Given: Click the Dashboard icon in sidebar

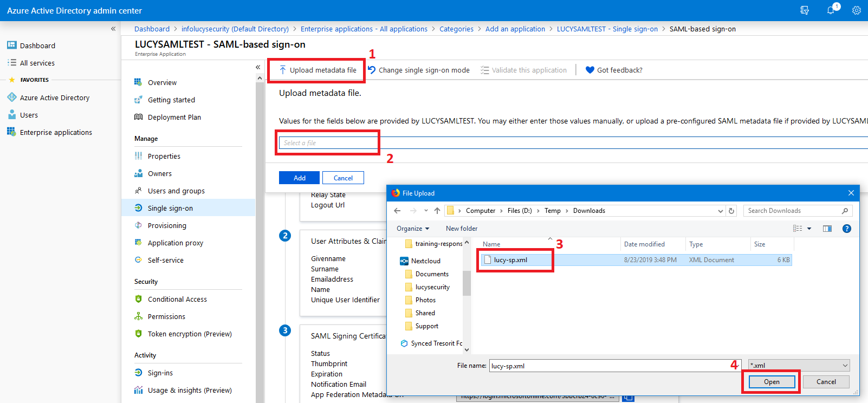Looking at the screenshot, I should 11,45.
